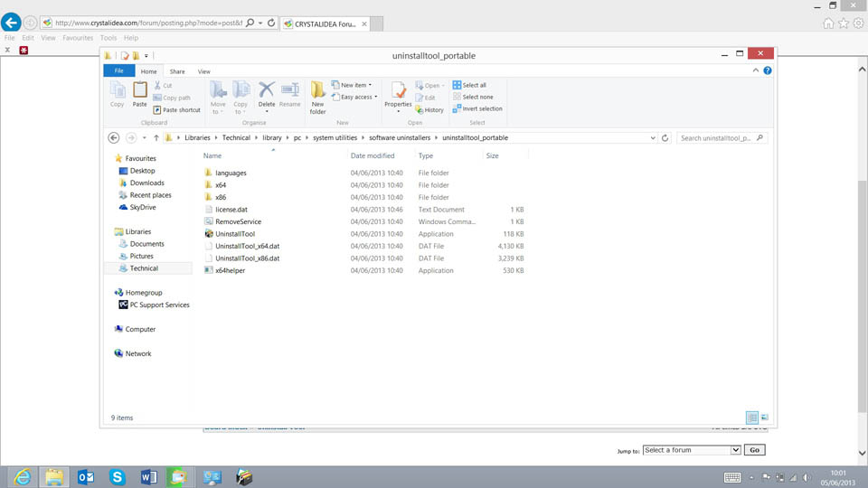This screenshot has width=868, height=488.
Task: Click Copy path in Clipboard group
Action: click(172, 98)
